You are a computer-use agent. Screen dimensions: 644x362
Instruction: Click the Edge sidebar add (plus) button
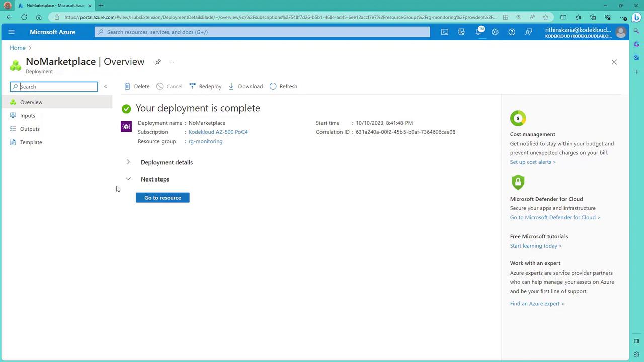[x=636, y=72]
